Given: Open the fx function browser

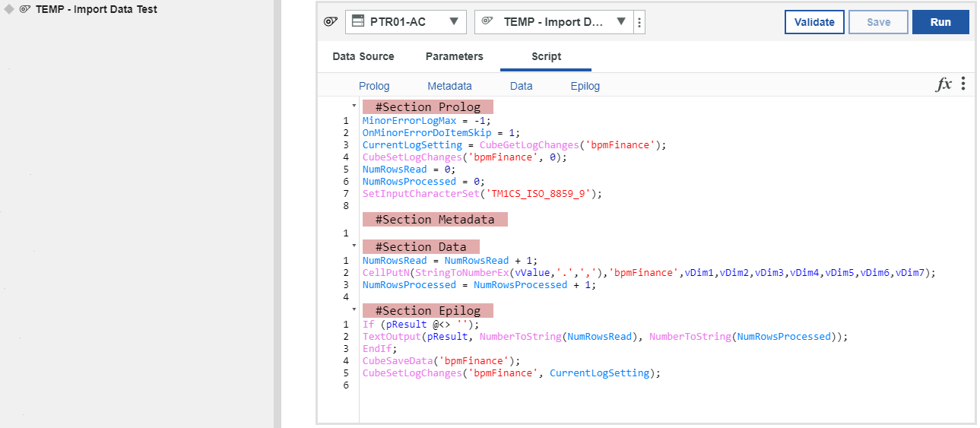Looking at the screenshot, I should [944, 84].
